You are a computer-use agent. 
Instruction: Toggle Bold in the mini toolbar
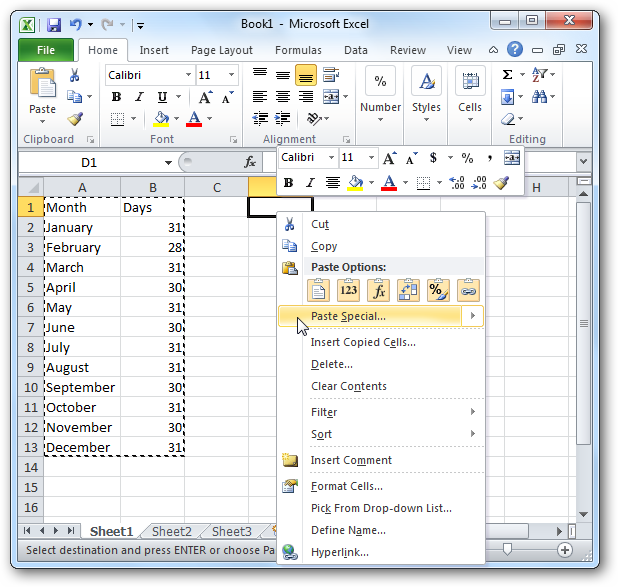(288, 183)
